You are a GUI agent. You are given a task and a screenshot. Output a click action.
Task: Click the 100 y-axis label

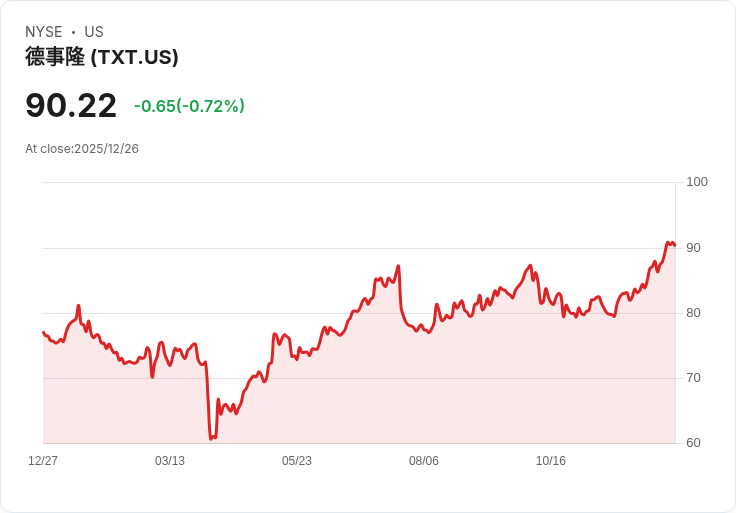pyautogui.click(x=697, y=182)
